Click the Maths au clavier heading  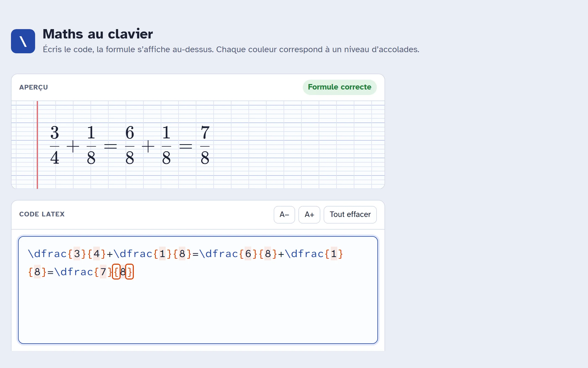point(98,34)
